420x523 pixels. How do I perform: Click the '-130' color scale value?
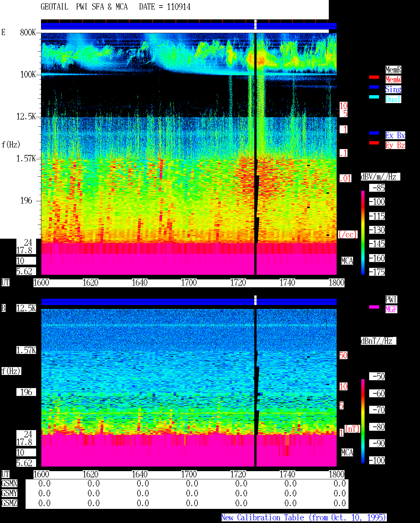click(x=377, y=230)
